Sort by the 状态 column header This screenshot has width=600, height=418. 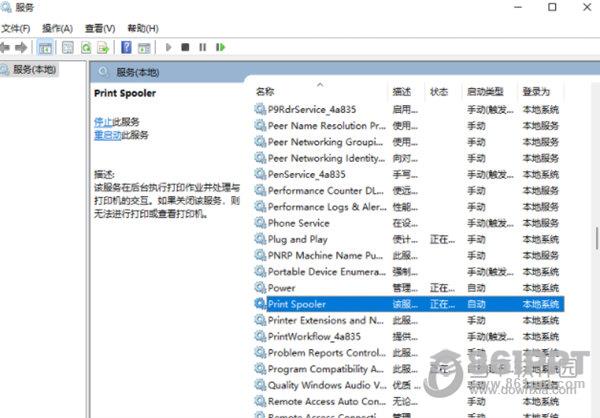tap(439, 91)
